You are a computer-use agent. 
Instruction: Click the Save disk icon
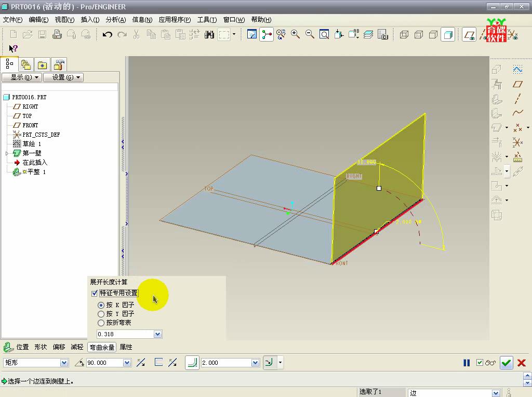pyautogui.click(x=42, y=34)
